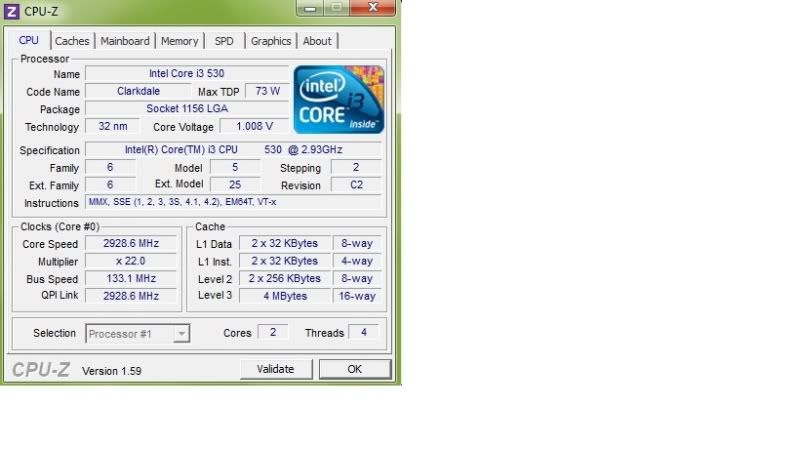This screenshot has height=449, width=799.
Task: Click the Cores count value 2
Action: click(273, 332)
